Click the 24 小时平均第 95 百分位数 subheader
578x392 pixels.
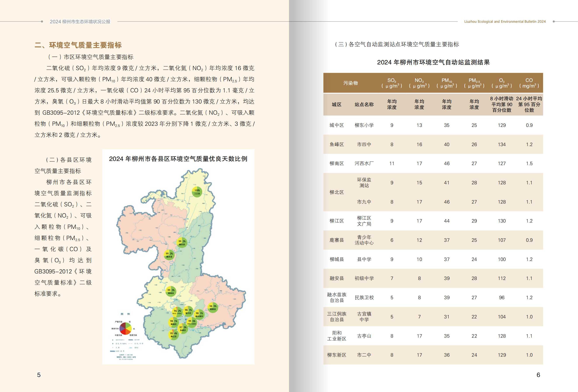point(529,104)
